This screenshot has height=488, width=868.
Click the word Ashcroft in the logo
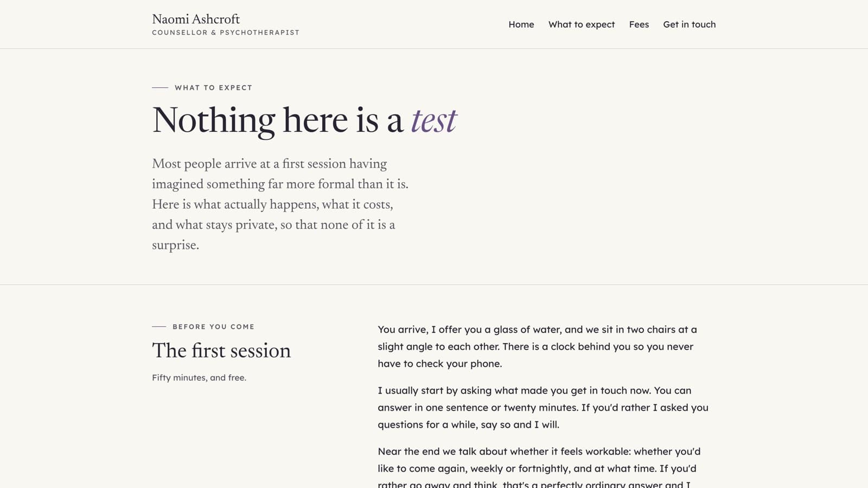pos(215,19)
